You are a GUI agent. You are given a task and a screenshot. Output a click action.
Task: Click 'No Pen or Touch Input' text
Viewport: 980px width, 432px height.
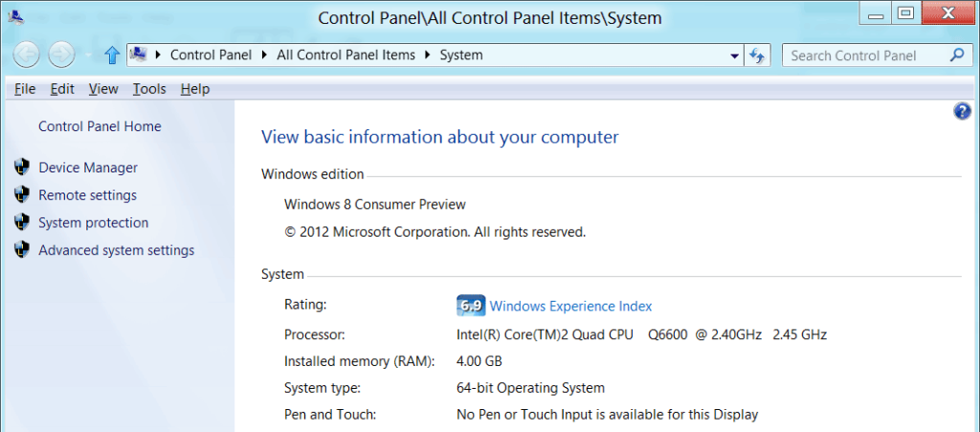point(608,415)
